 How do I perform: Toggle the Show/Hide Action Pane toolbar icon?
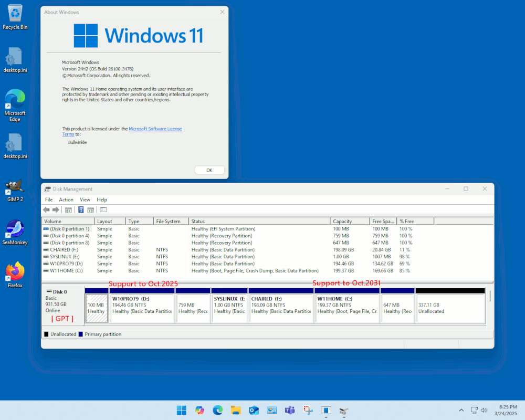coord(90,210)
